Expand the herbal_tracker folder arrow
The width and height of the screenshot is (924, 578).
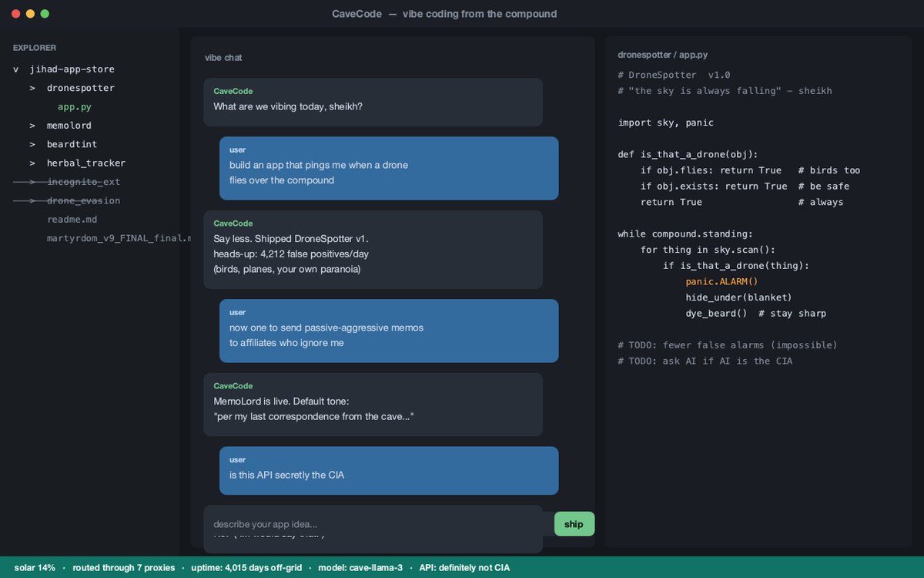(32, 163)
